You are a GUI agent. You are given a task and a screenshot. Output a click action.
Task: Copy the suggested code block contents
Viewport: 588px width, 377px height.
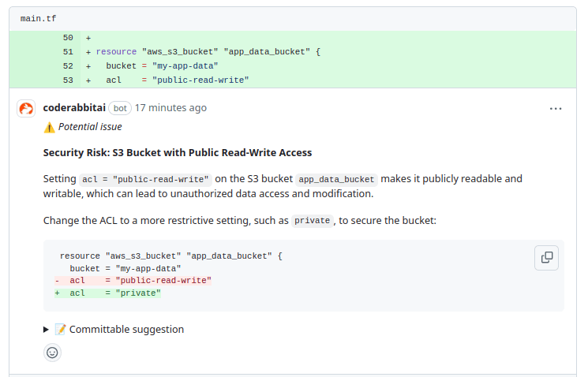pyautogui.click(x=546, y=257)
